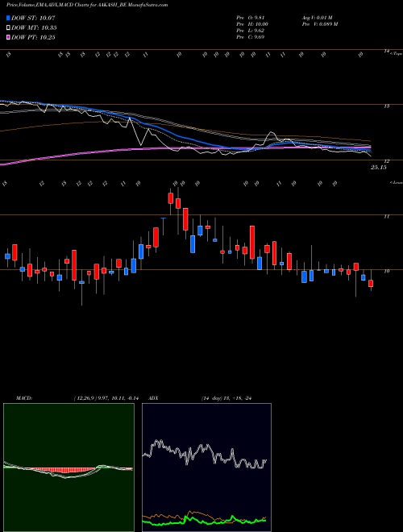Image resolution: width=403 pixels, height=532 pixels.
Task: Click the 'Pre L: 9.62' low value
Action: click(251, 31)
